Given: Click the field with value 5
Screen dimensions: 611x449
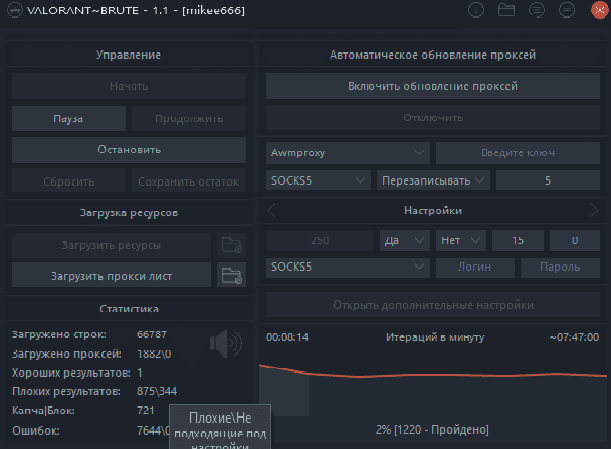Looking at the screenshot, I should coord(548,180).
